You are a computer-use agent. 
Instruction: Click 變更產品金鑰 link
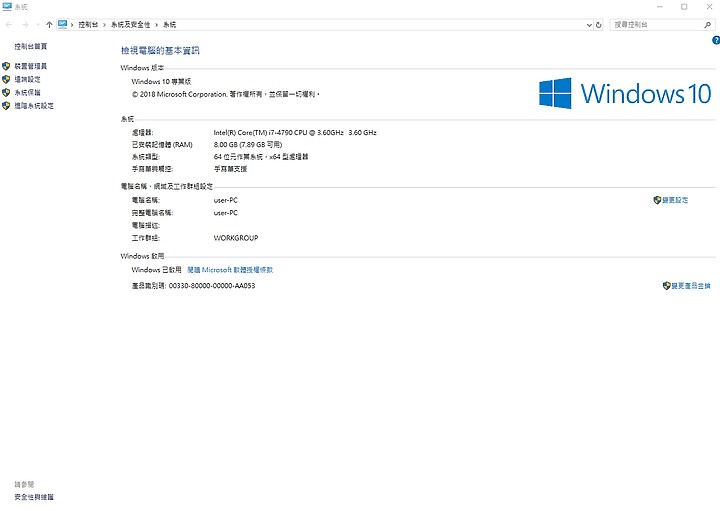[x=691, y=286]
